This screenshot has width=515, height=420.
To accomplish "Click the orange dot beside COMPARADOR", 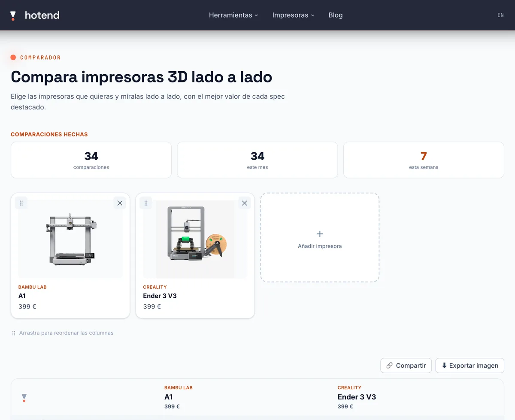I will (x=13, y=57).
